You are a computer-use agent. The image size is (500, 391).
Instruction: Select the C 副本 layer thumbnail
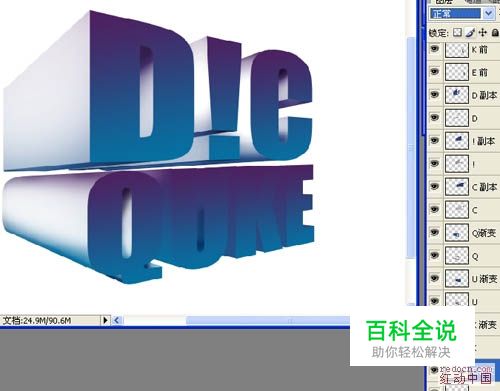click(x=457, y=187)
